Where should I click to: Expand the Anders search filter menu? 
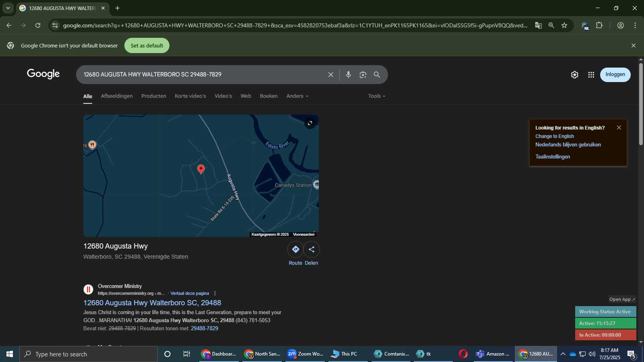tap(297, 96)
